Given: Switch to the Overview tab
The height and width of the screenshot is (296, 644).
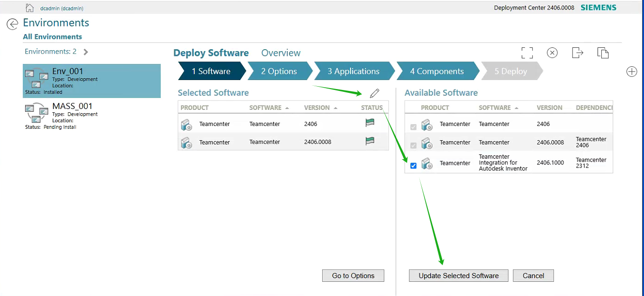Looking at the screenshot, I should (281, 53).
